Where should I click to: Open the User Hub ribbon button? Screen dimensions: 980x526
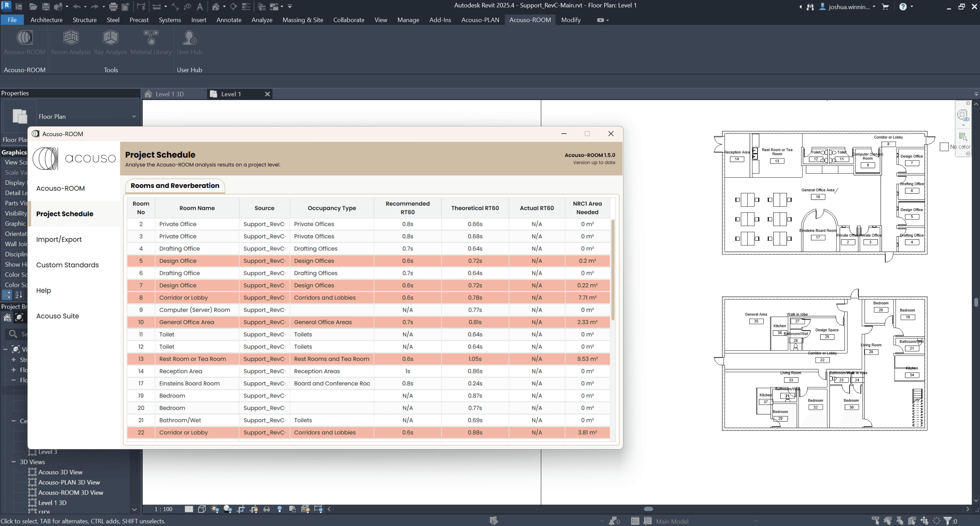tap(189, 42)
